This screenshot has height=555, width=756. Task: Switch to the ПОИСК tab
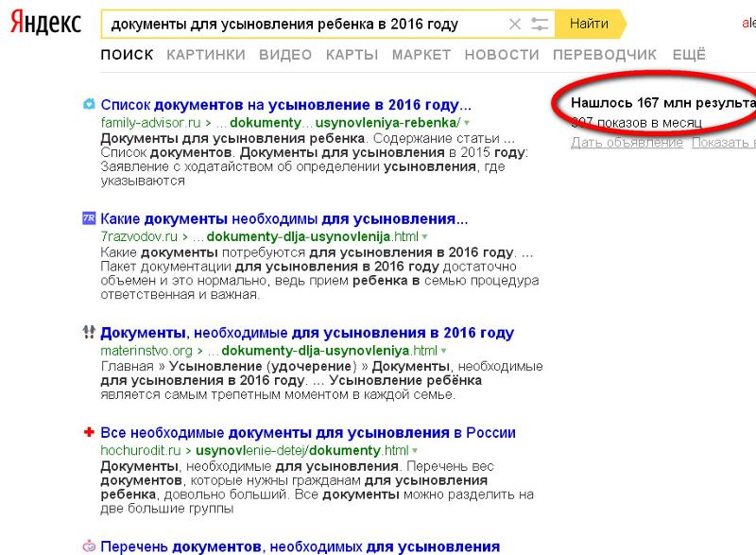(x=128, y=55)
